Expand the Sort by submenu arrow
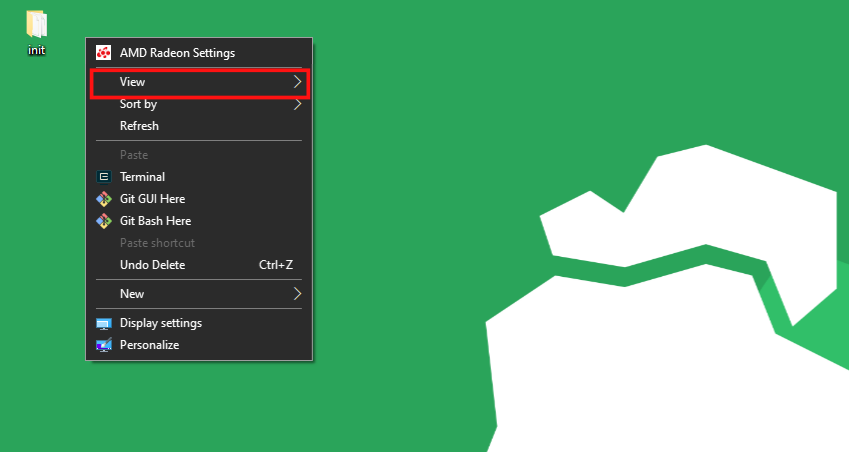This screenshot has width=849, height=452. tap(297, 104)
